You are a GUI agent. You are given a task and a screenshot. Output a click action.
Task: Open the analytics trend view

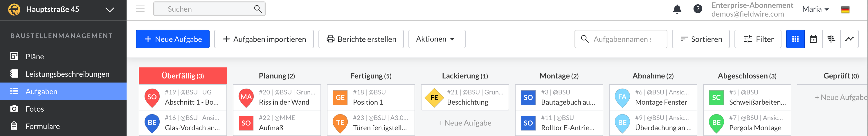(849, 39)
